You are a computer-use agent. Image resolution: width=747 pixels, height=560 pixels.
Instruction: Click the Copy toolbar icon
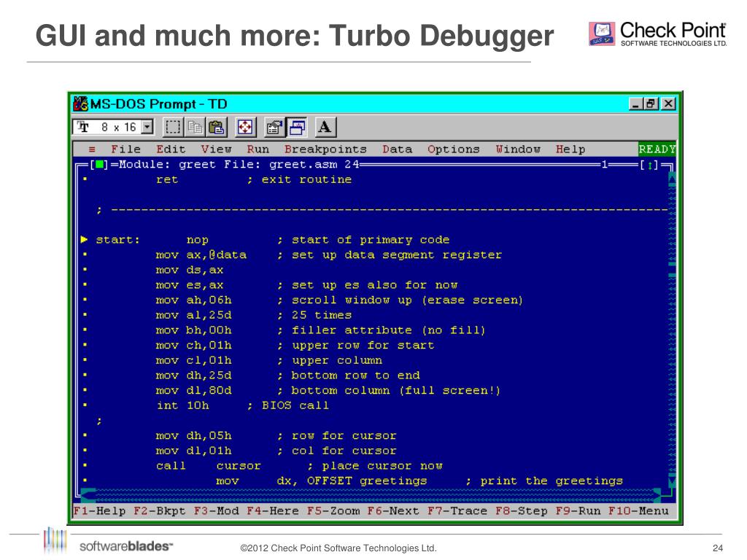coord(196,127)
